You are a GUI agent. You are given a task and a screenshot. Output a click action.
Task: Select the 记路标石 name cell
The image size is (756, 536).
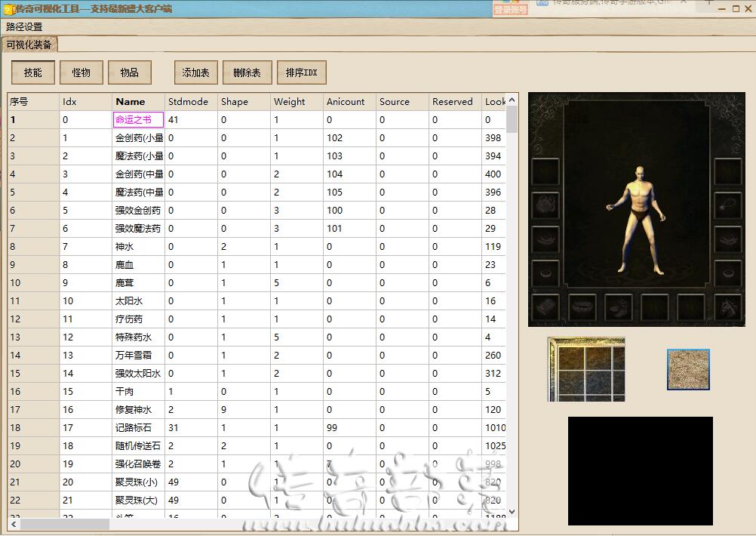[x=138, y=427]
